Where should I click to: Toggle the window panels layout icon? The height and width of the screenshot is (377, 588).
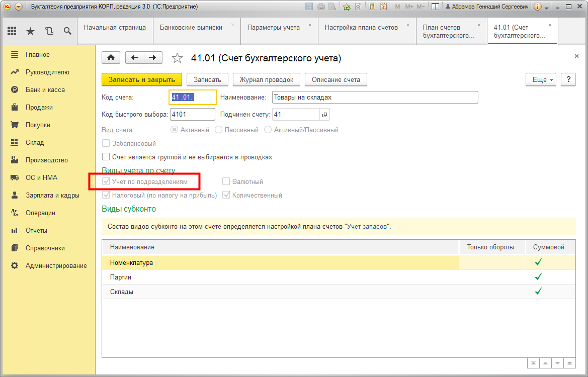(x=436, y=7)
